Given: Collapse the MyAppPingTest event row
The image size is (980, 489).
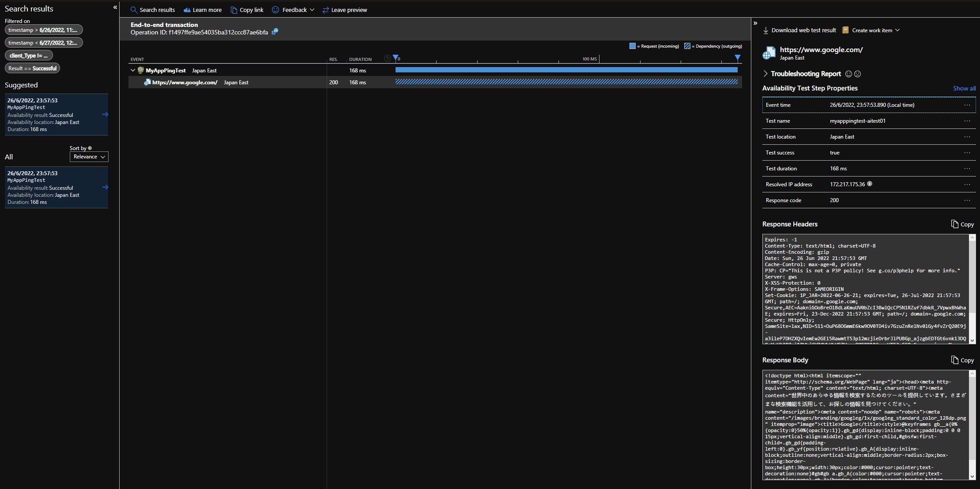Looking at the screenshot, I should pos(132,70).
